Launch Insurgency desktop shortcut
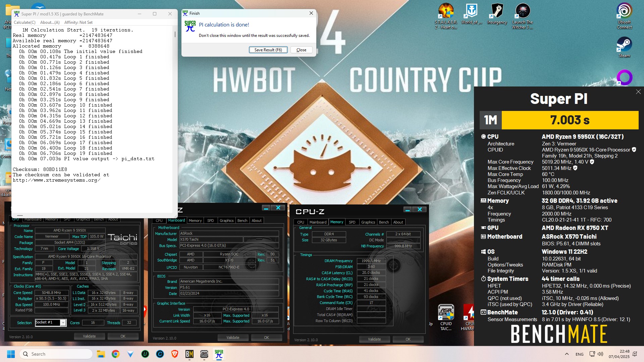Screen dimensions: 644x362 (x=497, y=14)
